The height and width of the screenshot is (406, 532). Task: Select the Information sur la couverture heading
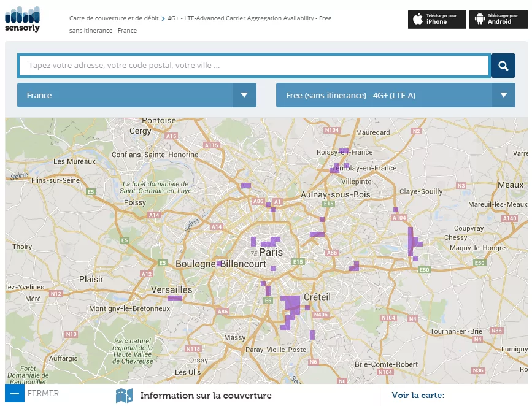(x=206, y=396)
